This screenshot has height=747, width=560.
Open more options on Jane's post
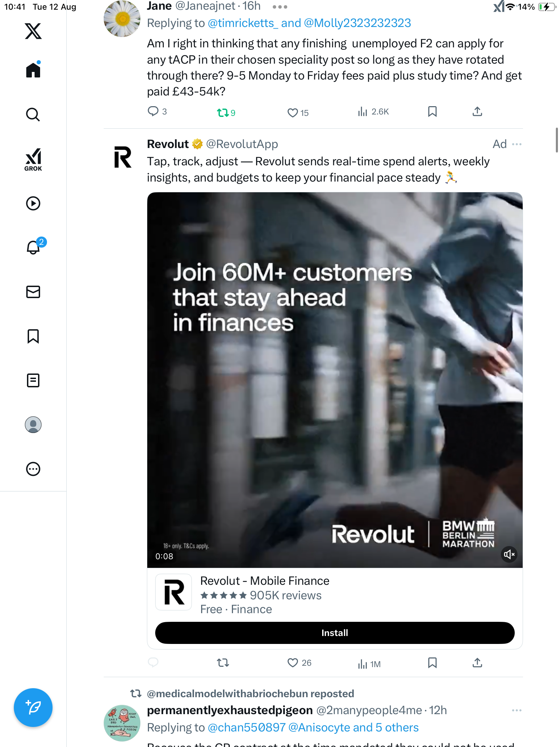pyautogui.click(x=280, y=7)
